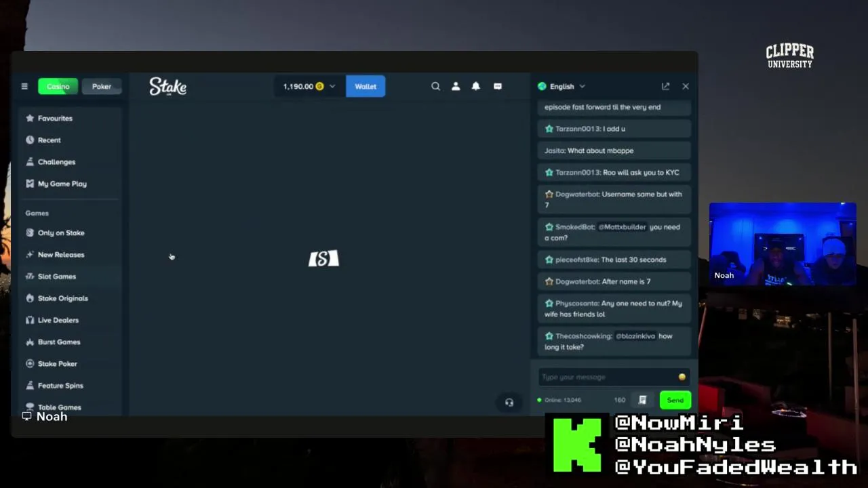868x488 pixels.
Task: Open the user profile icon
Action: pos(456,86)
